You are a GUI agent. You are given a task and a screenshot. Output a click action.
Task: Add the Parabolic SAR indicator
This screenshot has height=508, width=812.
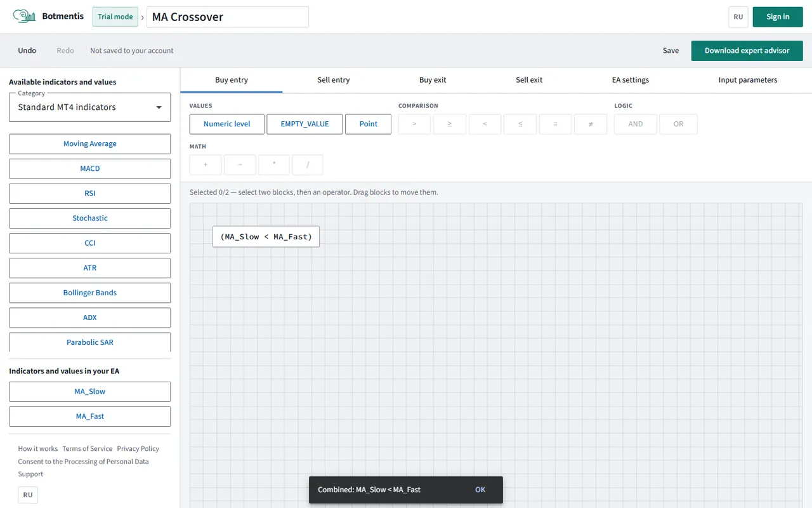90,342
